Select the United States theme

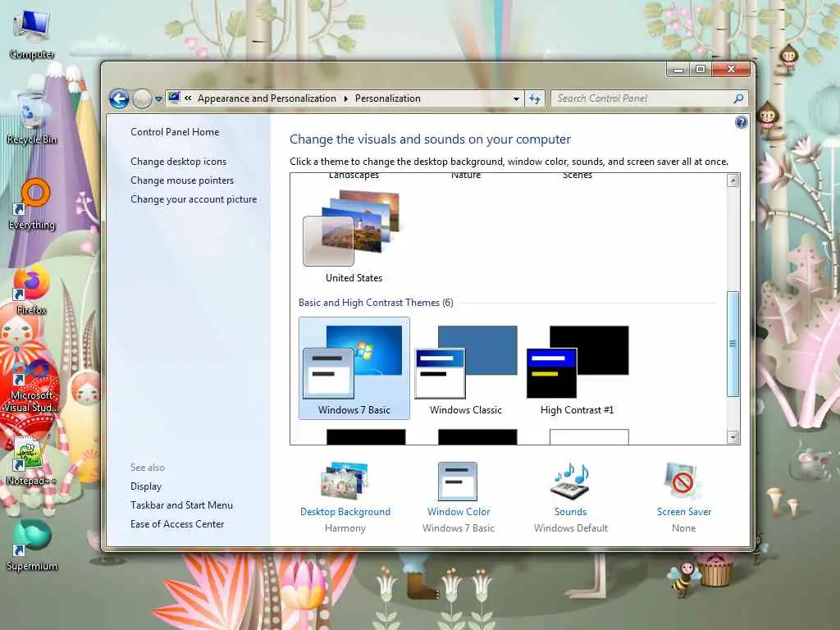[x=354, y=235]
